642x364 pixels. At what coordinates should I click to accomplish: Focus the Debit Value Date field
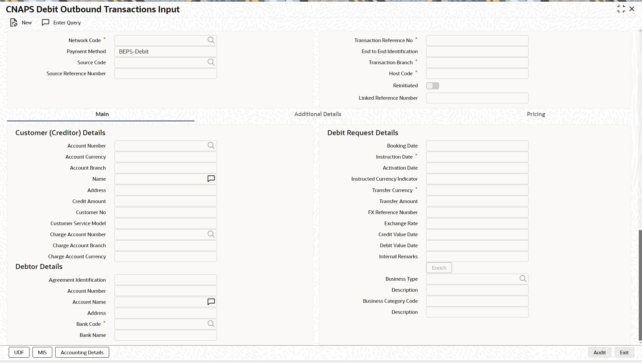[x=477, y=246]
